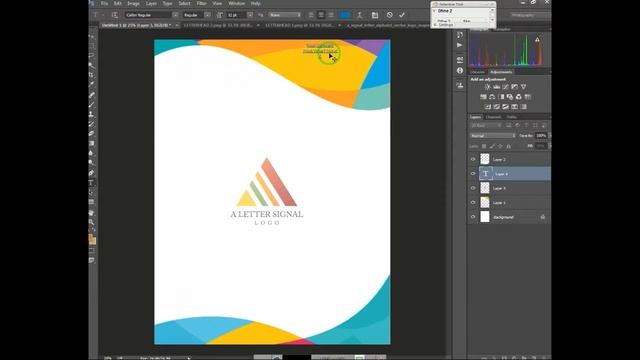The height and width of the screenshot is (360, 640).
Task: Add a Photo Filter adjustment
Action: [510, 97]
